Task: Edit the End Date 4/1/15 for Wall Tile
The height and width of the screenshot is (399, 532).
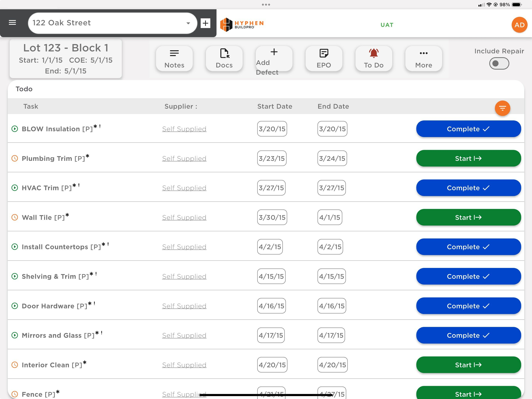Action: 330,217
